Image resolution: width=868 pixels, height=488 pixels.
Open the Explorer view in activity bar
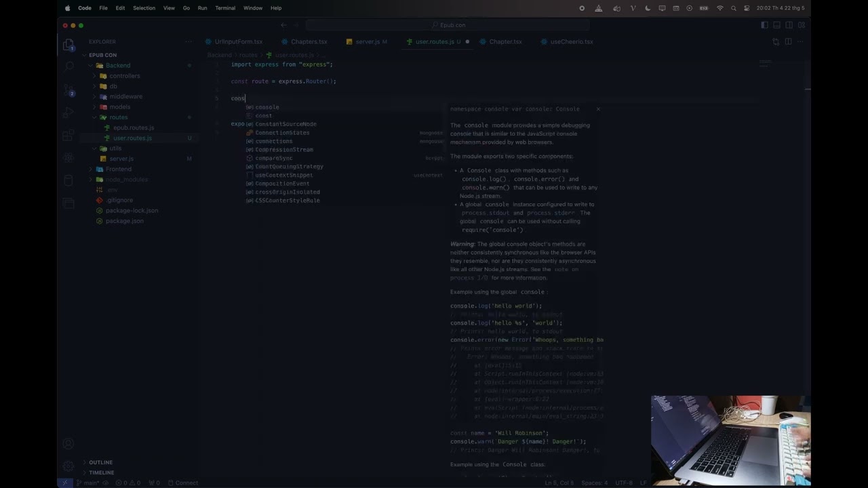click(68, 45)
